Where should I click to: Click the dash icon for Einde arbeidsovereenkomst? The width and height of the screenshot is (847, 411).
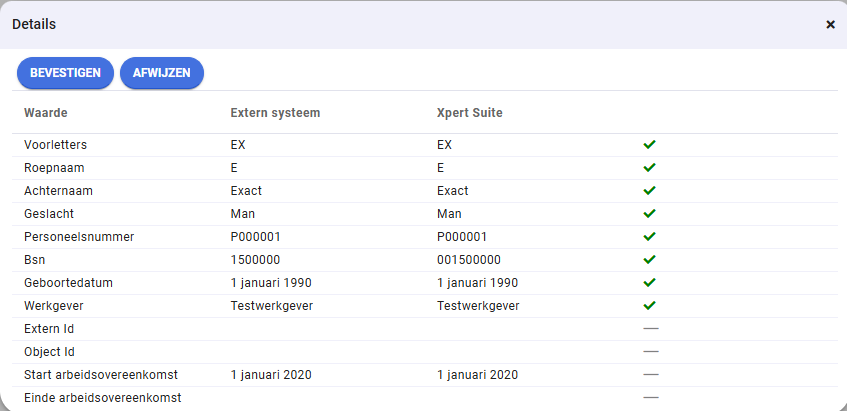pyautogui.click(x=651, y=397)
